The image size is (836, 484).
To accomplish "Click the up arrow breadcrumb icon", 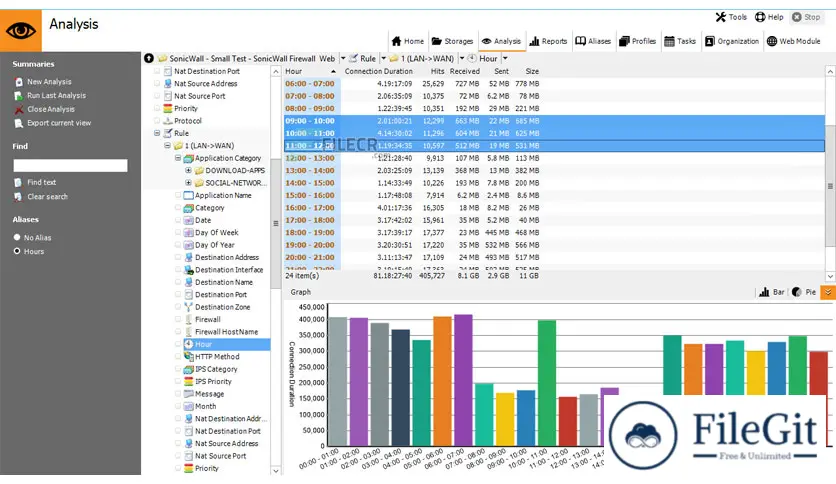I will [x=149, y=58].
